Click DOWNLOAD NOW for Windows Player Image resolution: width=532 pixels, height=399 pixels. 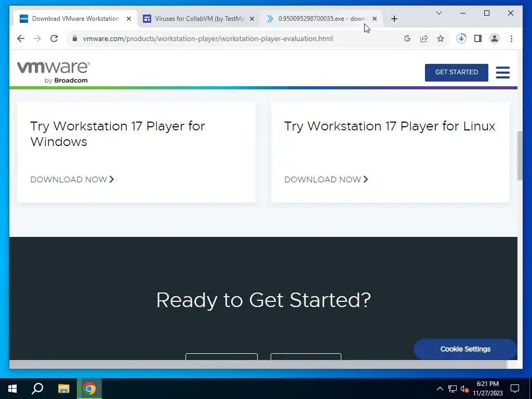coord(72,179)
